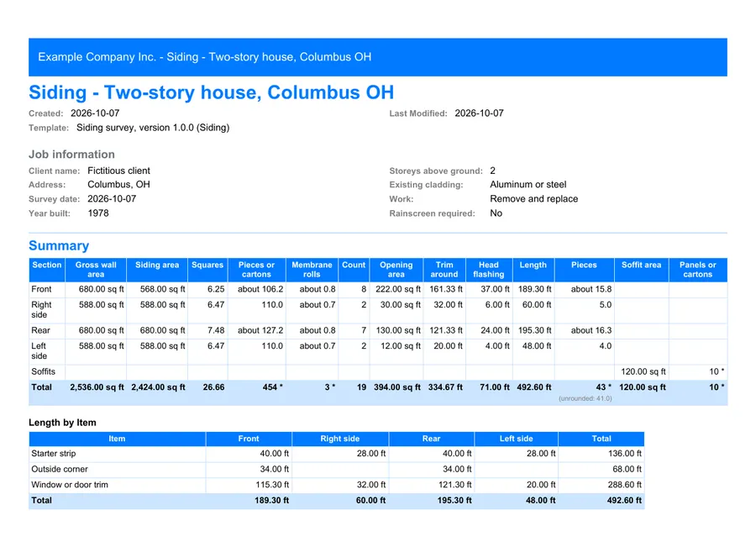Click the 'Membrane rolls' column header

312,270
